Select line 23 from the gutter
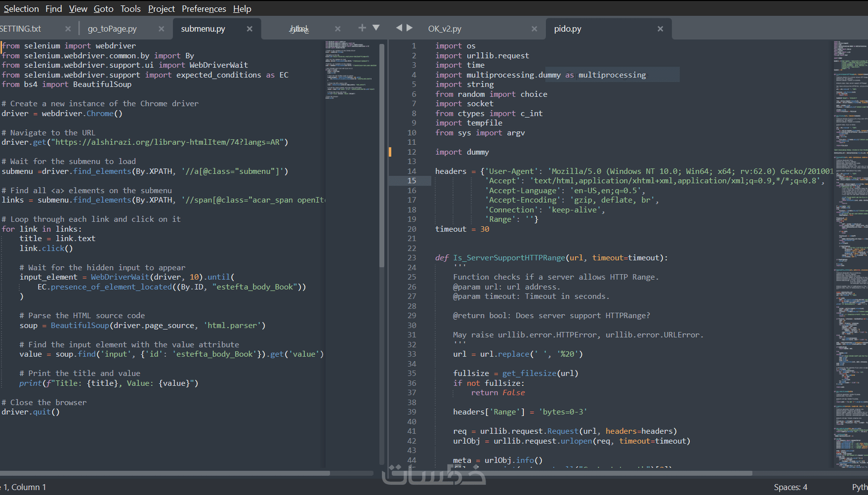868x495 pixels. coord(412,258)
